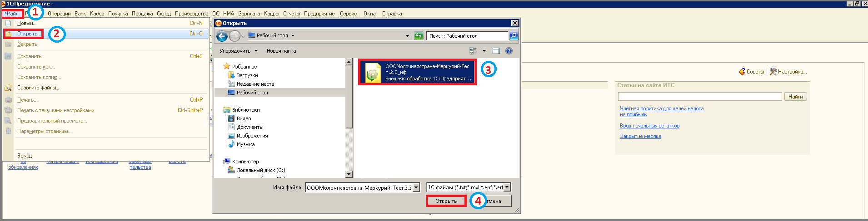Screen dimensions: 868x221
Task: Expand the Рабочий стол breadcrumb arrow
Action: (x=293, y=35)
